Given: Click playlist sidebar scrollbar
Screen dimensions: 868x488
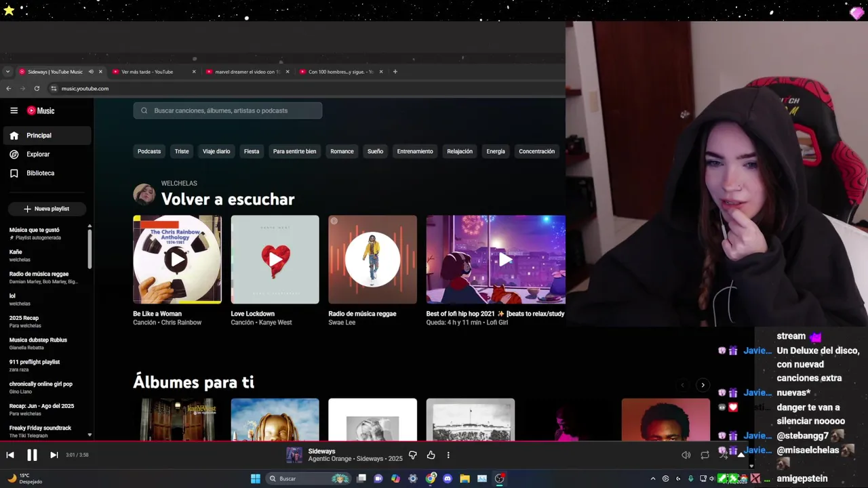Looking at the screenshot, I should 90,247.
